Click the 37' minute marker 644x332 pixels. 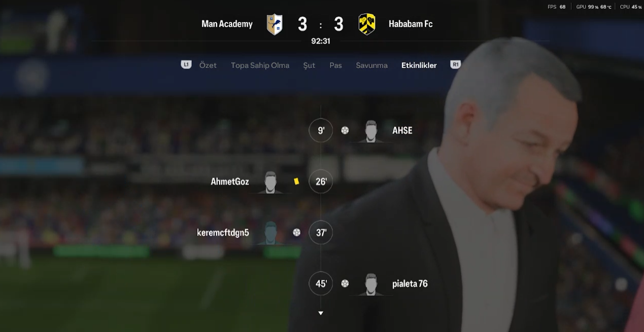click(x=321, y=232)
